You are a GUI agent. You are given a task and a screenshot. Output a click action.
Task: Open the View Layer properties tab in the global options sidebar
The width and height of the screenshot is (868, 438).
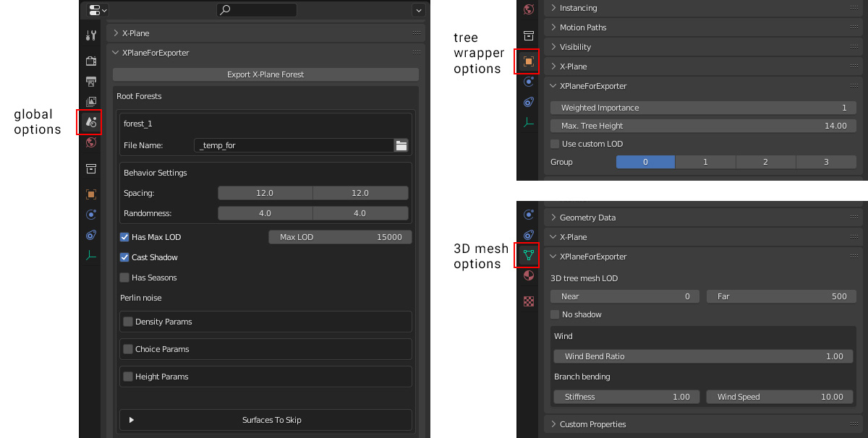tap(91, 102)
